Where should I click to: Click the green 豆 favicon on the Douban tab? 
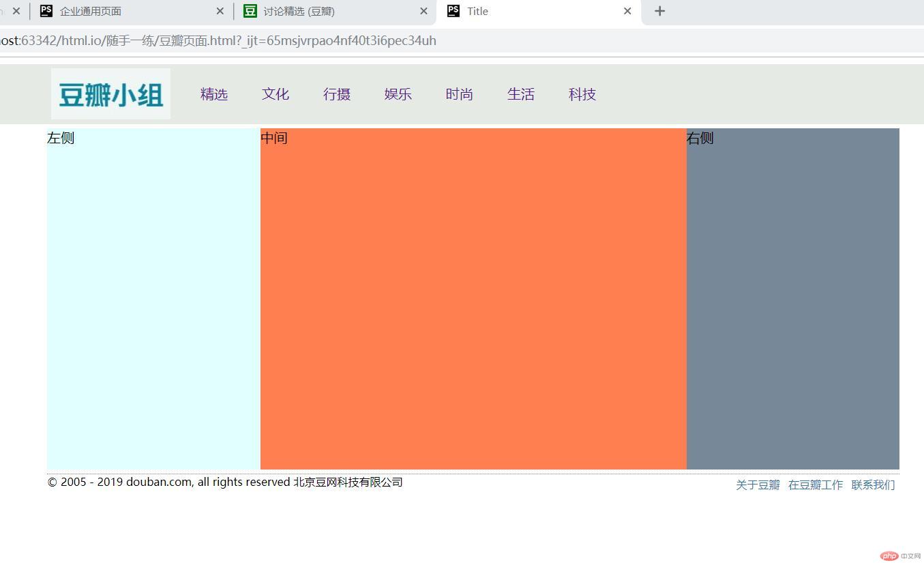coord(250,11)
